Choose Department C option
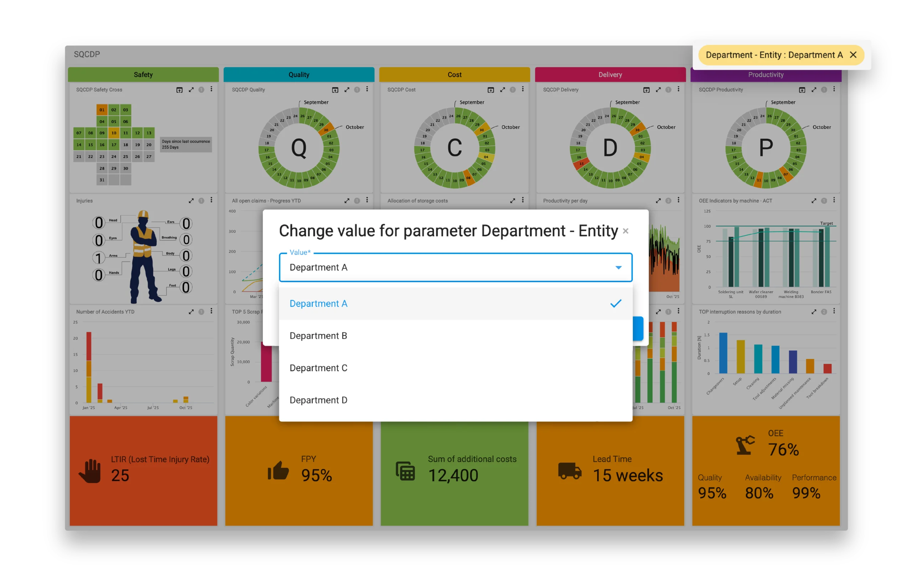 [x=318, y=368]
